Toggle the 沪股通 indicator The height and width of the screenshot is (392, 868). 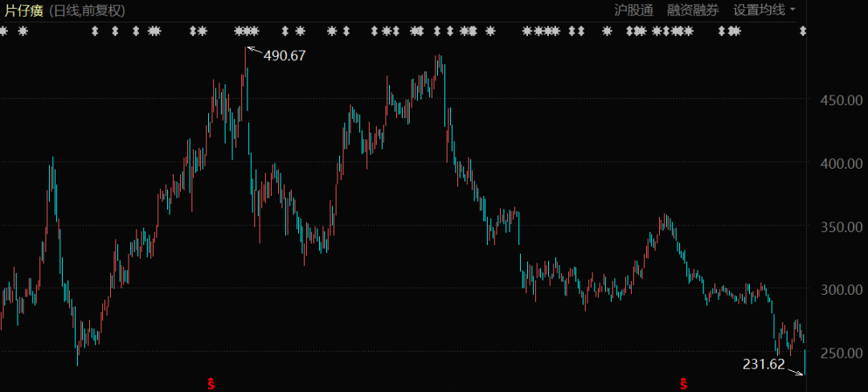pos(633,10)
